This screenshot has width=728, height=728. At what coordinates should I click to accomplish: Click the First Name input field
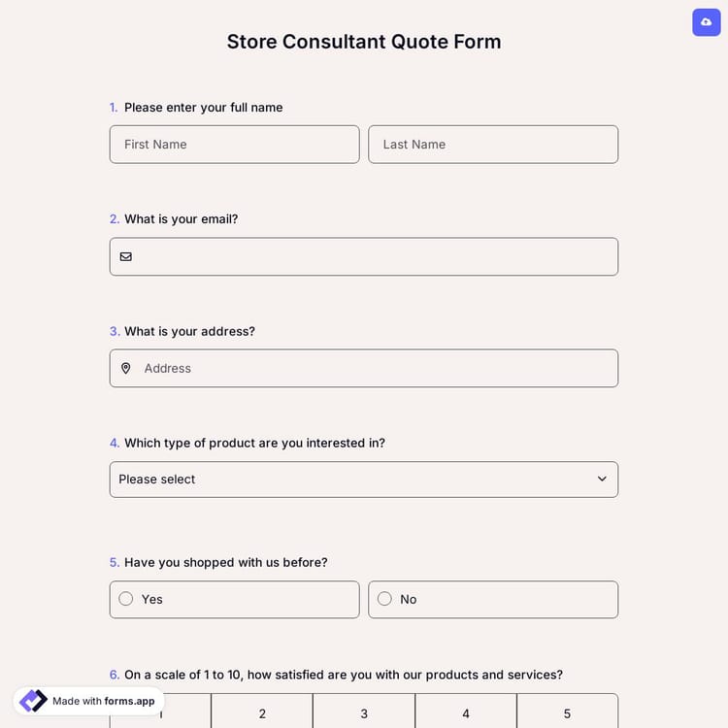pos(234,145)
